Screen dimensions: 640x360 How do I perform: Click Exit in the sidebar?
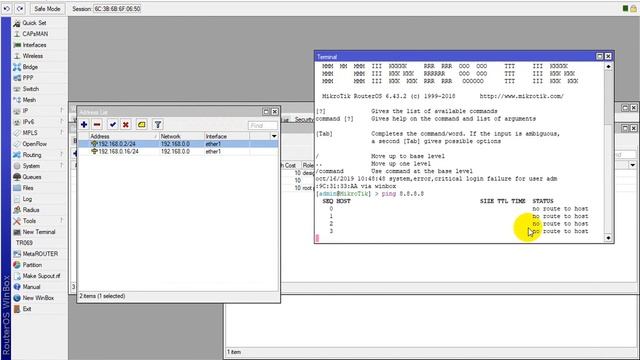[x=27, y=309]
